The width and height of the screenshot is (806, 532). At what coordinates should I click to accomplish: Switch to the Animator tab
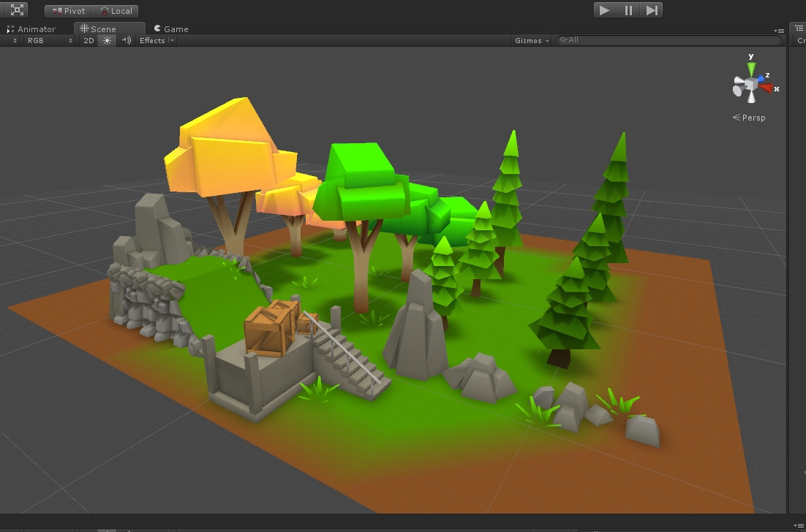(x=36, y=28)
